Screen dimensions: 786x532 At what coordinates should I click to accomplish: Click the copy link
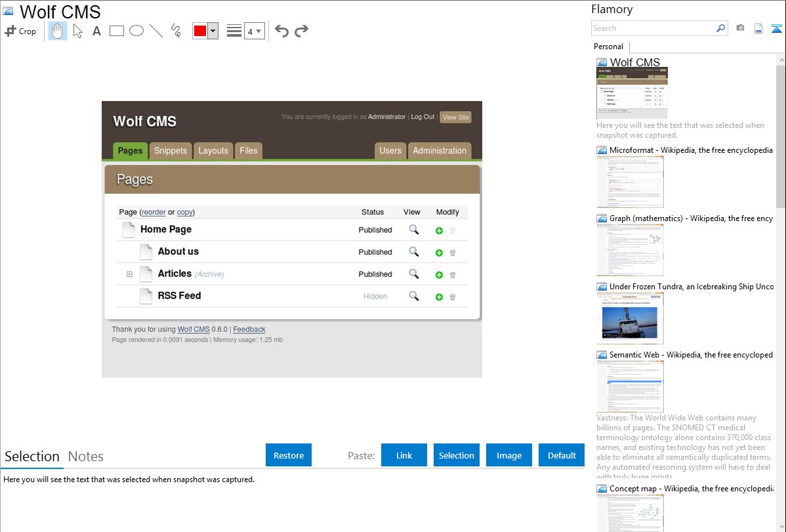pyautogui.click(x=184, y=212)
